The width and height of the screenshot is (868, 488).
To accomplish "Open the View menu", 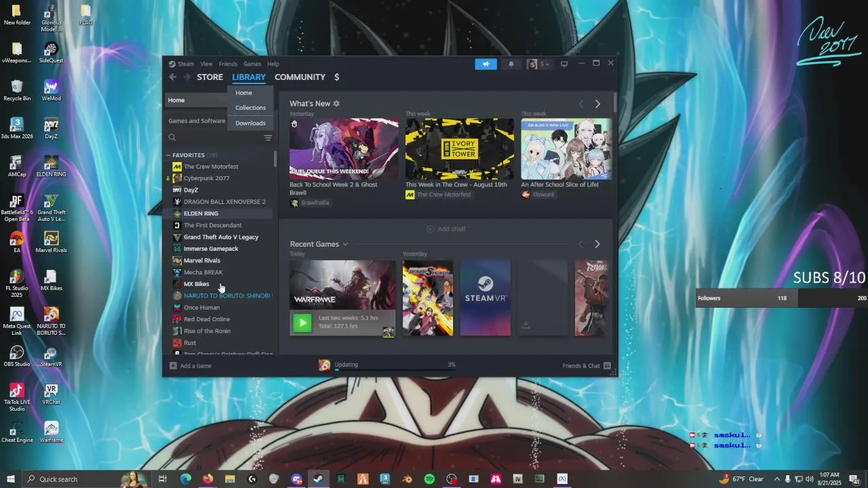I will [206, 64].
